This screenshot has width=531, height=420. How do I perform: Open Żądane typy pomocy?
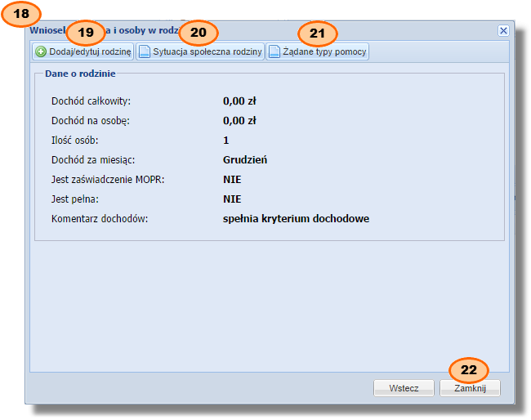tap(318, 52)
